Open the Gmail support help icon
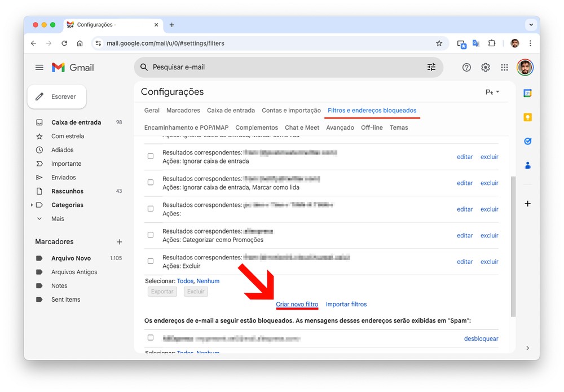The height and width of the screenshot is (392, 564). [466, 68]
